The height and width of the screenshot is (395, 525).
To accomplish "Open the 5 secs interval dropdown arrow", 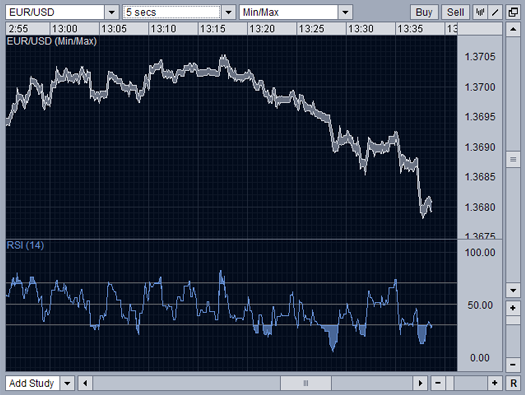I will (x=228, y=12).
